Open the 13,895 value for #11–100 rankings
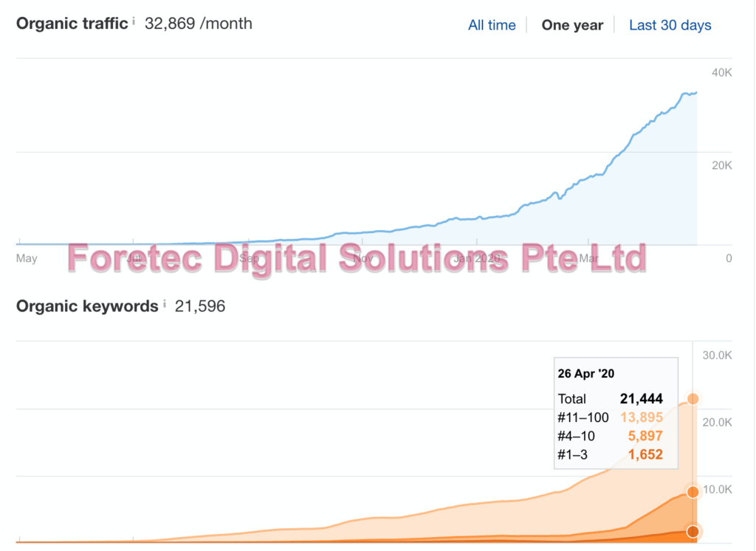Screen dimensions: 756x551 click(640, 417)
